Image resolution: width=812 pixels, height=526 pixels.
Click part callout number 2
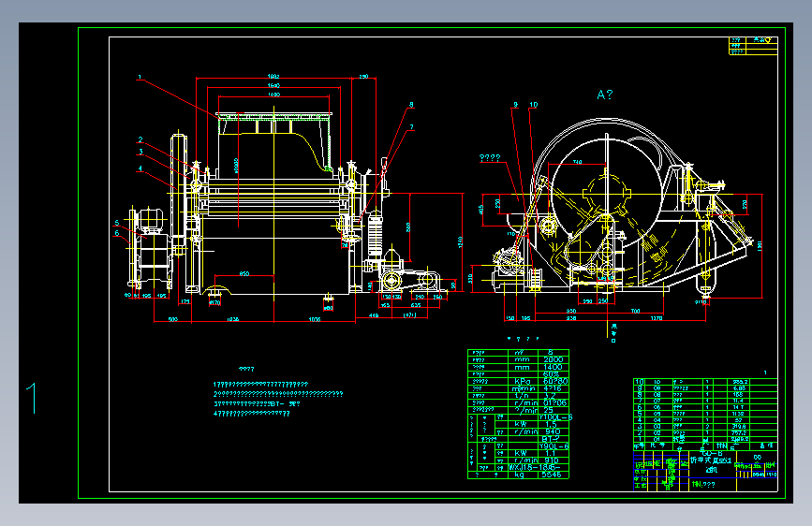140,139
